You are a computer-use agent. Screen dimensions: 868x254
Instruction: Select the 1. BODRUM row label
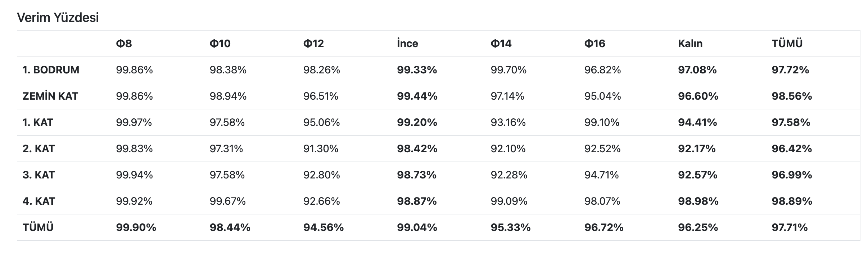(51, 70)
